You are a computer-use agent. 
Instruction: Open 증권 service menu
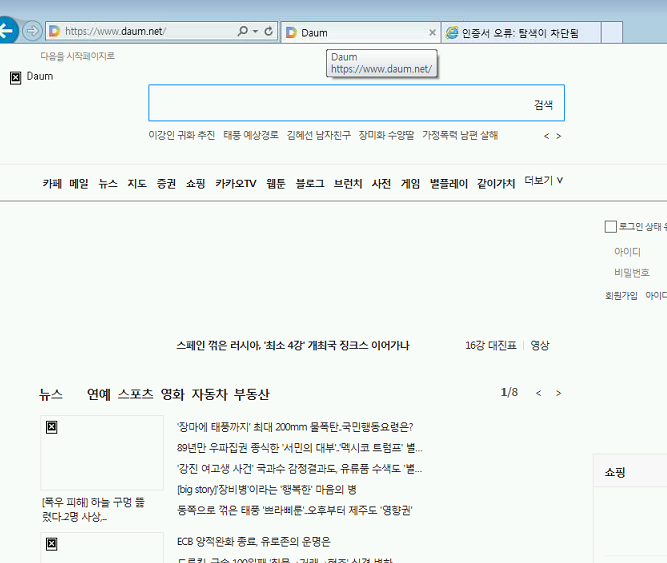tap(166, 184)
